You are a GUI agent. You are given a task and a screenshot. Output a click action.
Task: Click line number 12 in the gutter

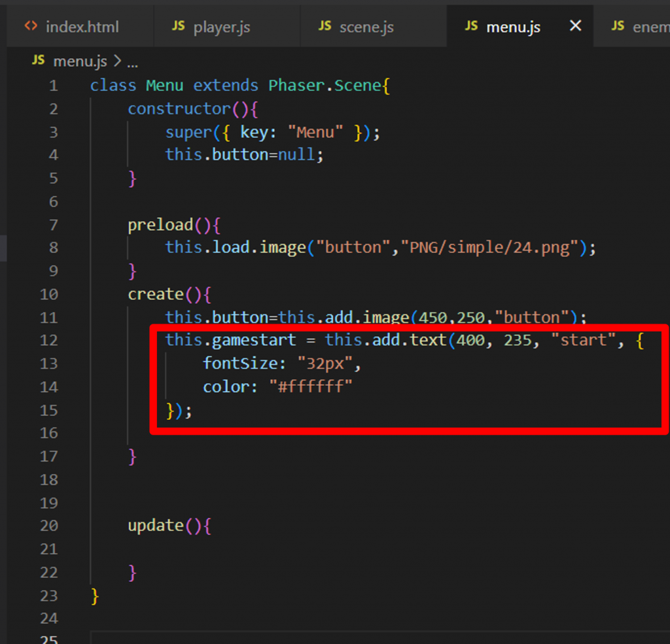49,341
